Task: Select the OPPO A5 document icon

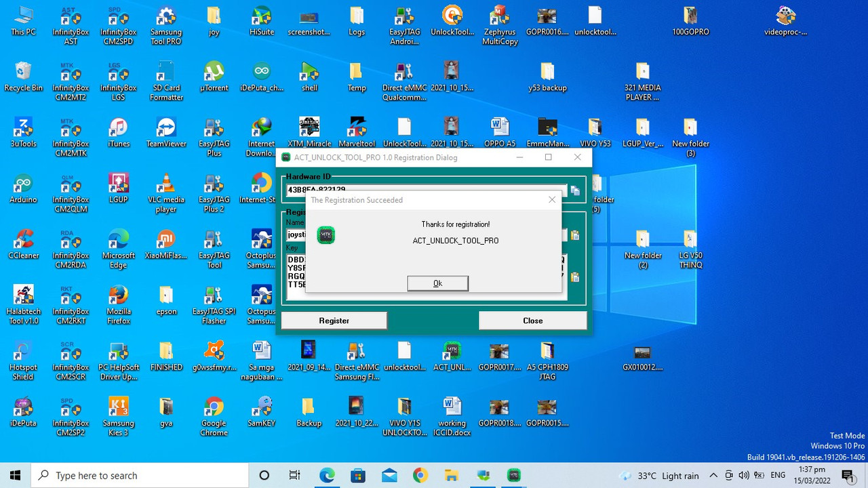Action: [x=500, y=134]
